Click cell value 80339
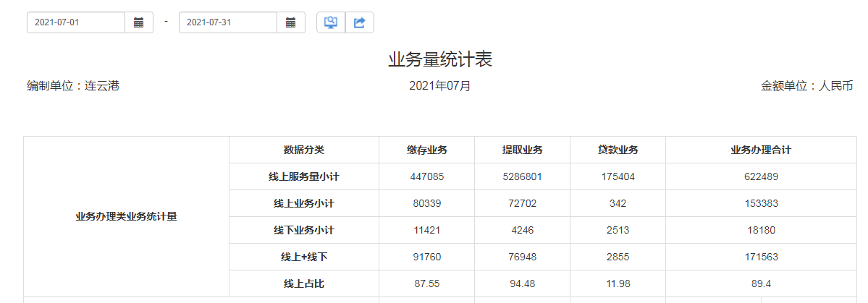 (x=427, y=203)
